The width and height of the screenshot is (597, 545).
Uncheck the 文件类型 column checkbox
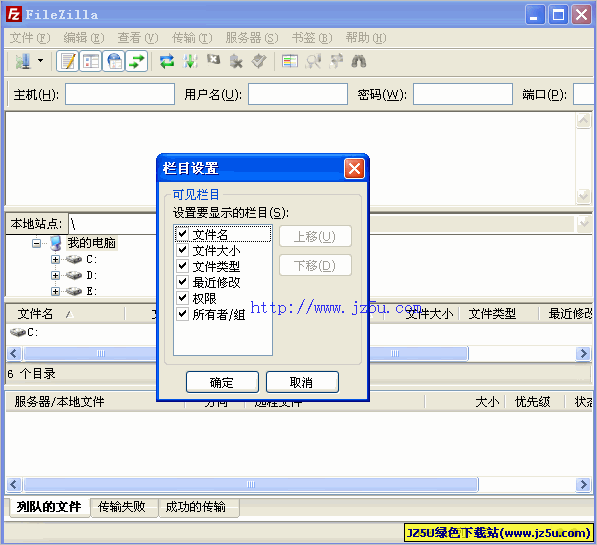(183, 265)
